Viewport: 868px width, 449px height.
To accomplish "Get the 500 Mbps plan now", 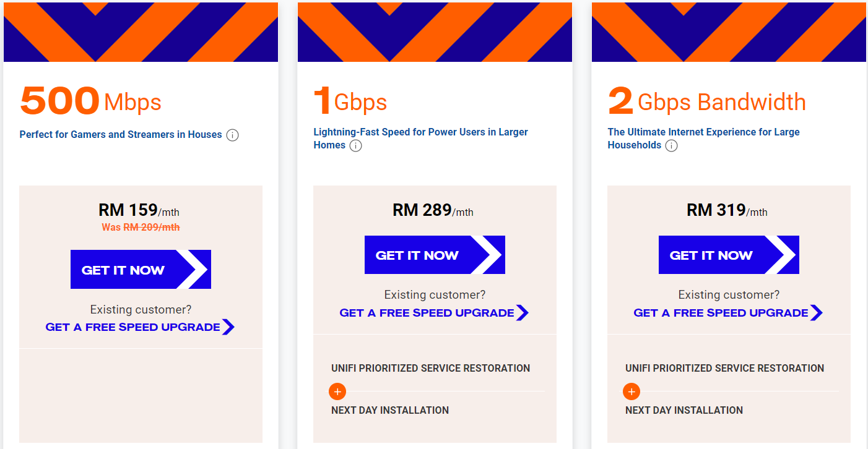I will point(141,270).
